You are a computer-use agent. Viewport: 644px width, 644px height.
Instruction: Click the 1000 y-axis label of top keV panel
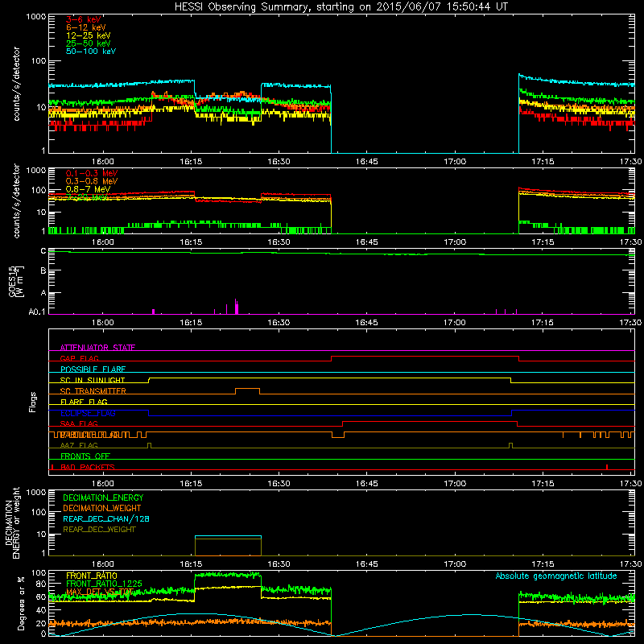36,17
